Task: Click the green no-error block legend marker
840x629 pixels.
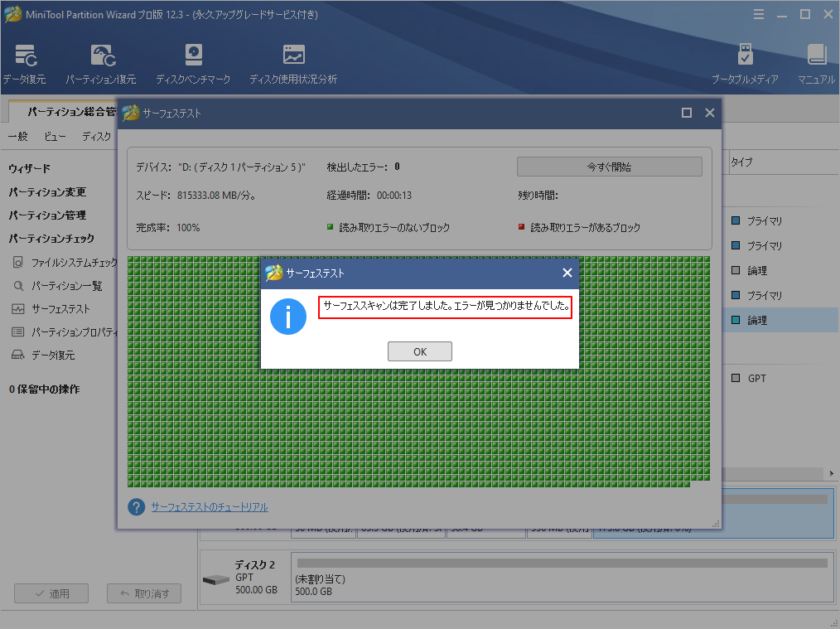Action: coord(330,227)
